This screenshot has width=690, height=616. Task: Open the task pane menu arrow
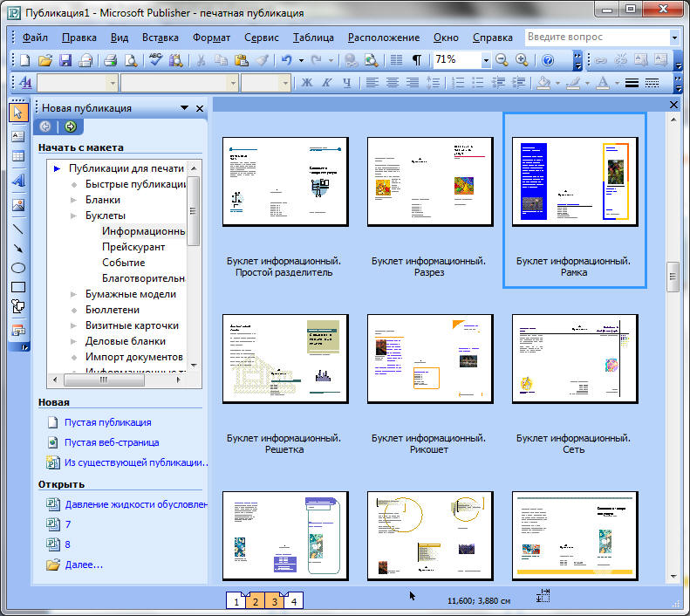(184, 108)
